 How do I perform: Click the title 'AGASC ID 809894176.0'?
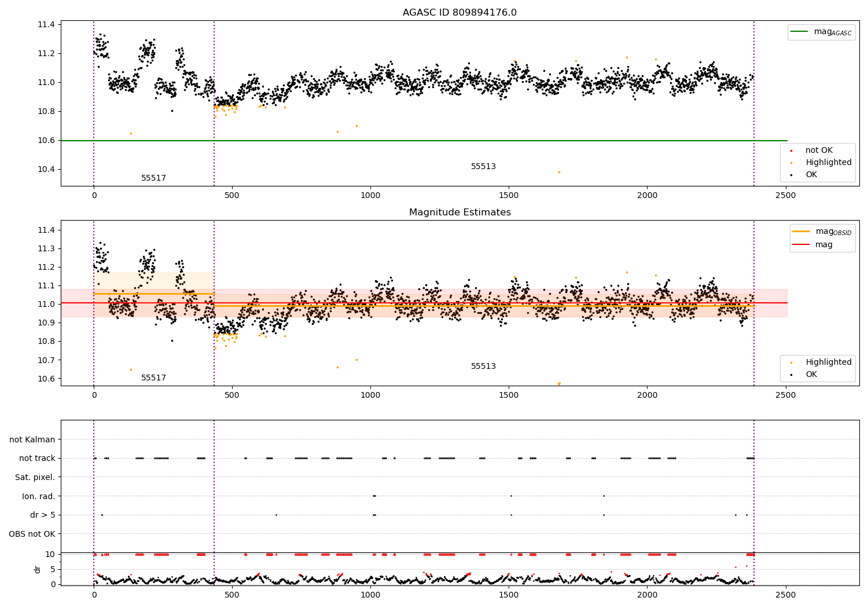pos(459,13)
